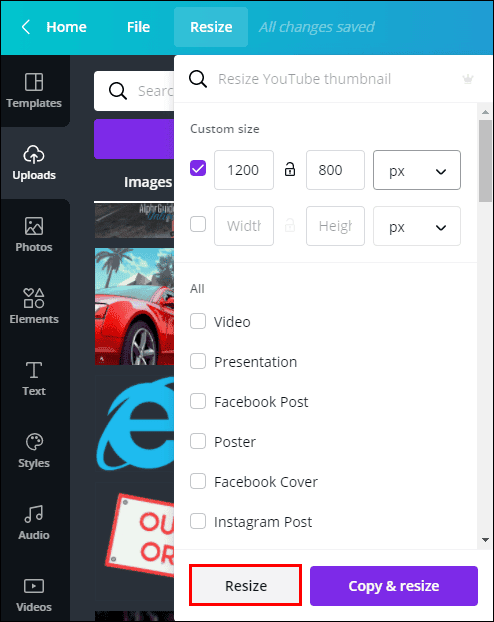Viewport: 494px width, 622px height.
Task: Click the empty Width input field
Action: click(x=244, y=226)
